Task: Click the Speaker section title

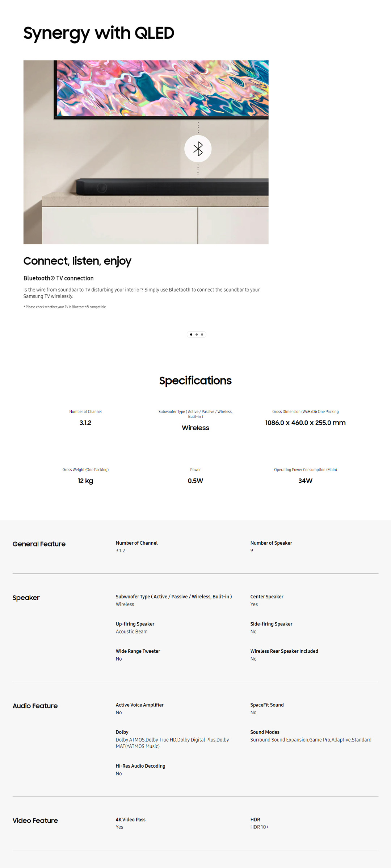Action: pos(26,598)
